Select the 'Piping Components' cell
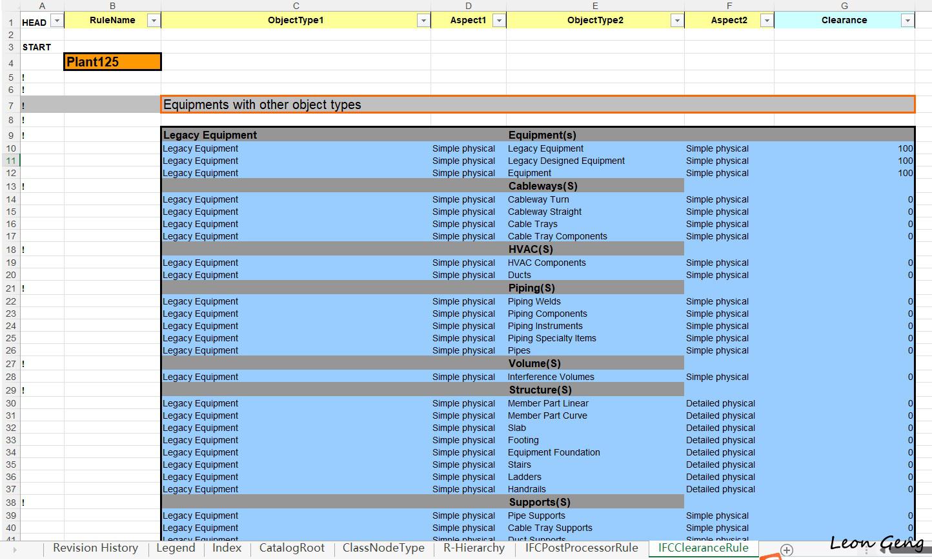The image size is (932, 560). (595, 314)
